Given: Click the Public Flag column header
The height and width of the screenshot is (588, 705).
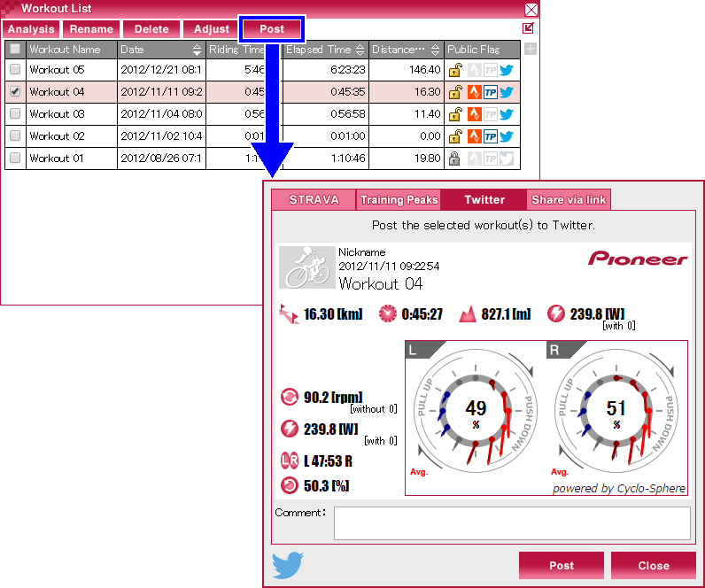Looking at the screenshot, I should click(x=482, y=50).
